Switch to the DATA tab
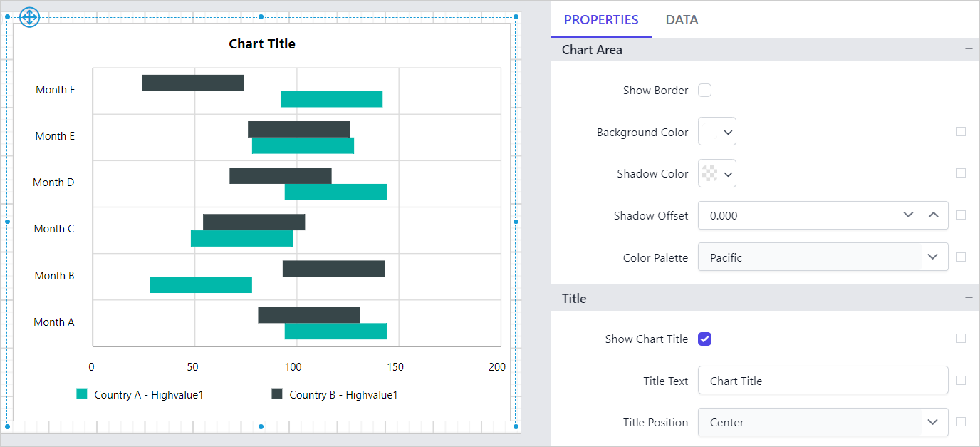The width and height of the screenshot is (980, 447). (x=682, y=19)
